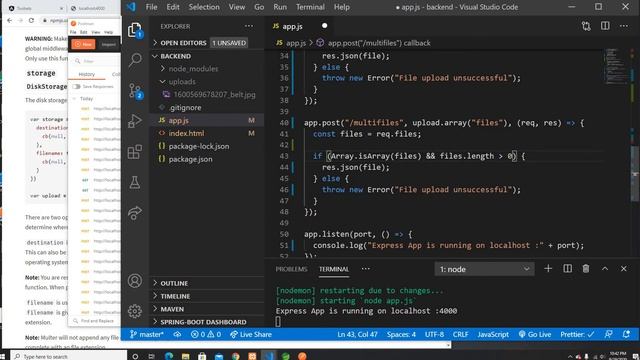Click the New button in Postman
The image size is (640, 360).
click(x=83, y=44)
